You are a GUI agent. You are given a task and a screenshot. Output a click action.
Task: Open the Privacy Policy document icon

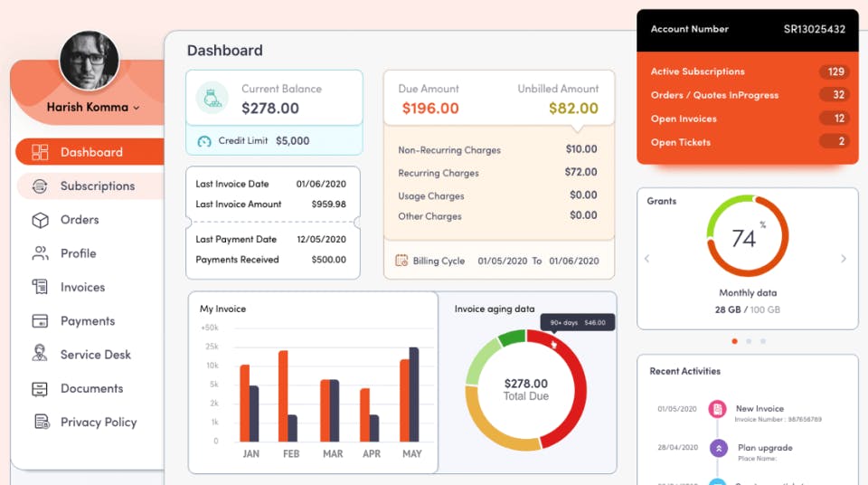click(x=42, y=422)
